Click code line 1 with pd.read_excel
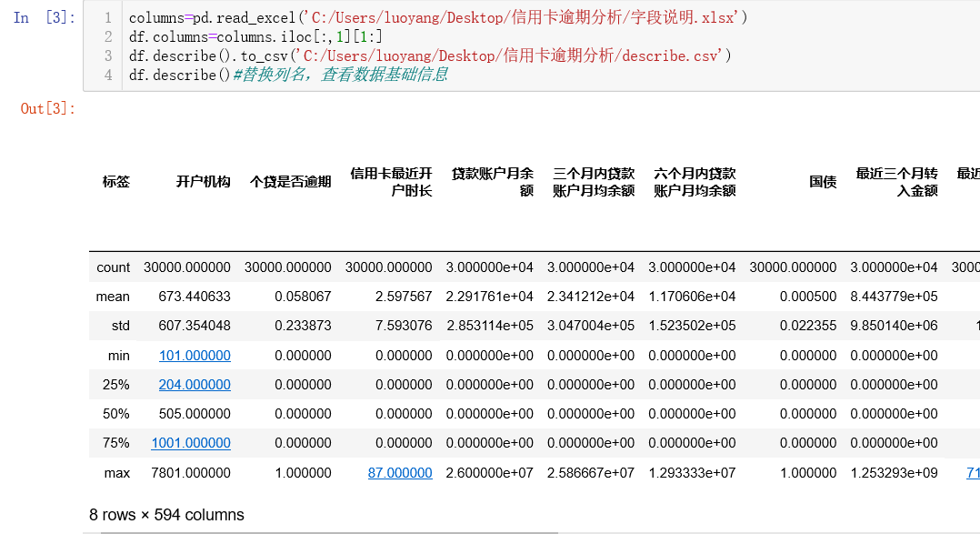The image size is (980, 534). [x=438, y=17]
